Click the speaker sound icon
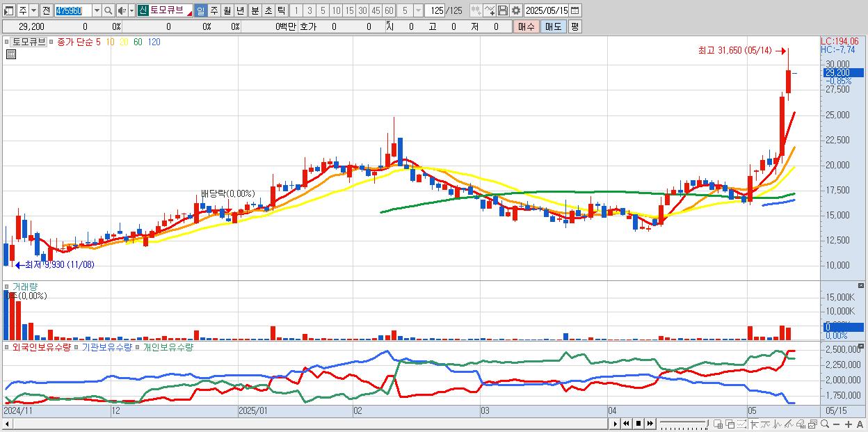This screenshot has width=868, height=432. coord(122,10)
